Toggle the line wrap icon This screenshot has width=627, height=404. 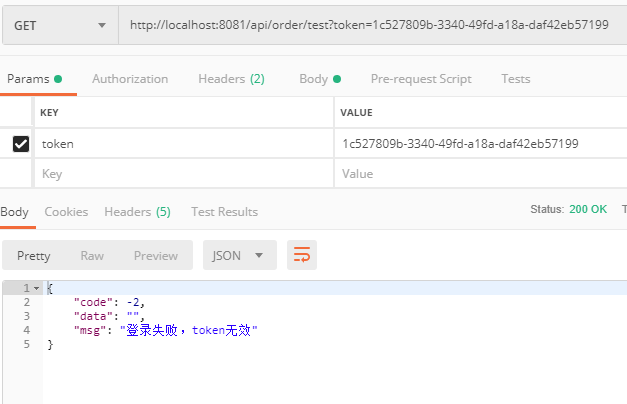coord(302,255)
